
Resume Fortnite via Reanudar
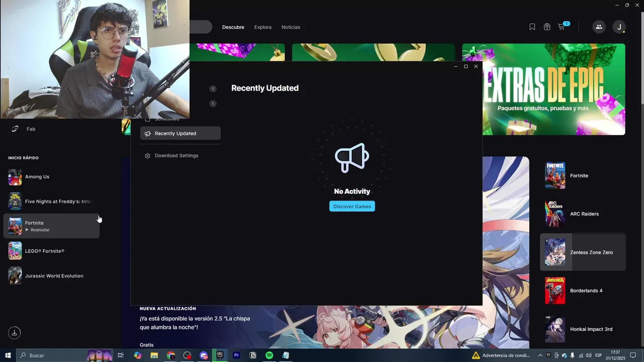coord(38,230)
